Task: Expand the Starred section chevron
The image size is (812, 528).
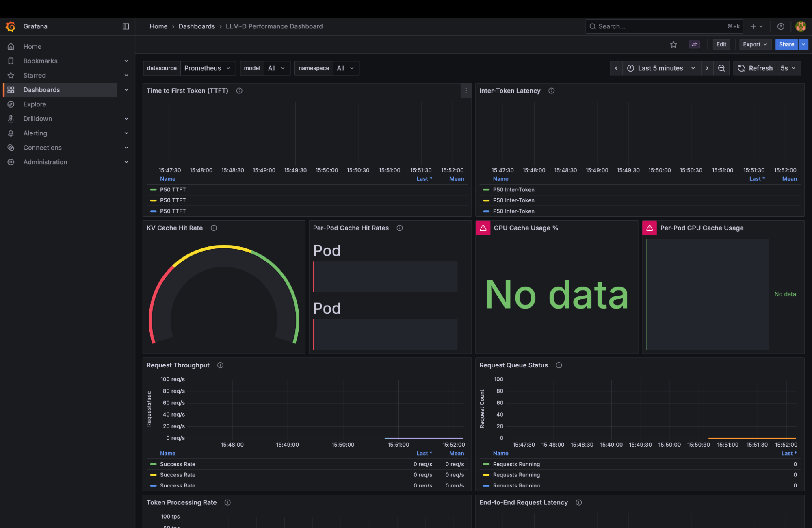Action: 126,75
